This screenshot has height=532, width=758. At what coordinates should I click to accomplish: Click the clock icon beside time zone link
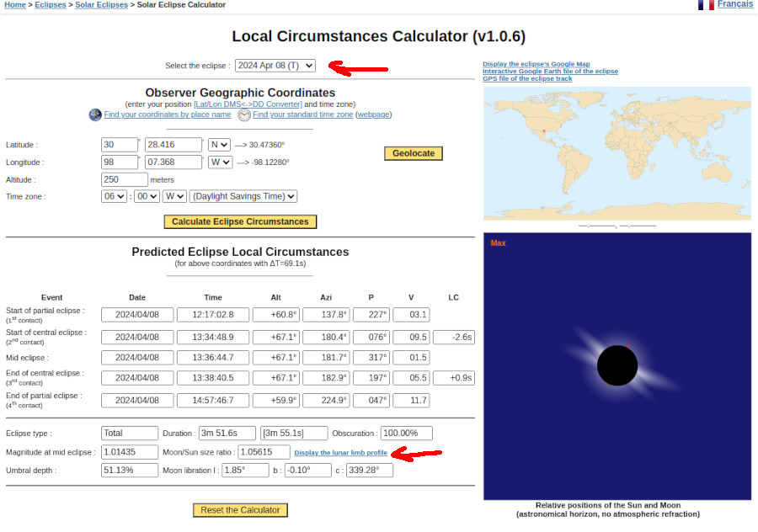[x=244, y=114]
